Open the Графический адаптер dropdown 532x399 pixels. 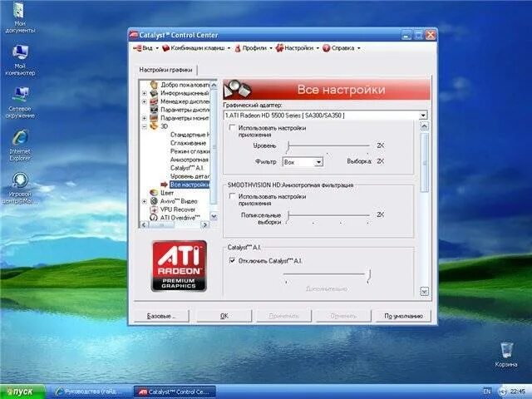[x=423, y=116]
